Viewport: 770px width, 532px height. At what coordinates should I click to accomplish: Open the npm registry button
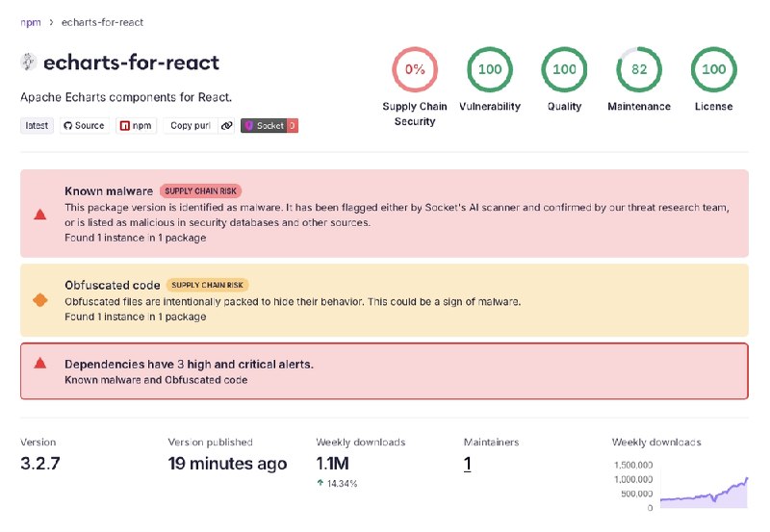[x=136, y=126]
